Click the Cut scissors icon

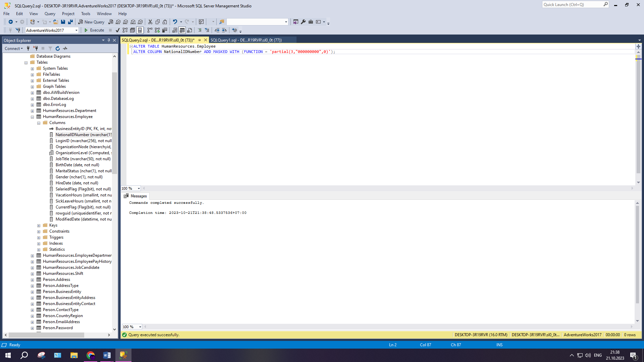point(150,22)
